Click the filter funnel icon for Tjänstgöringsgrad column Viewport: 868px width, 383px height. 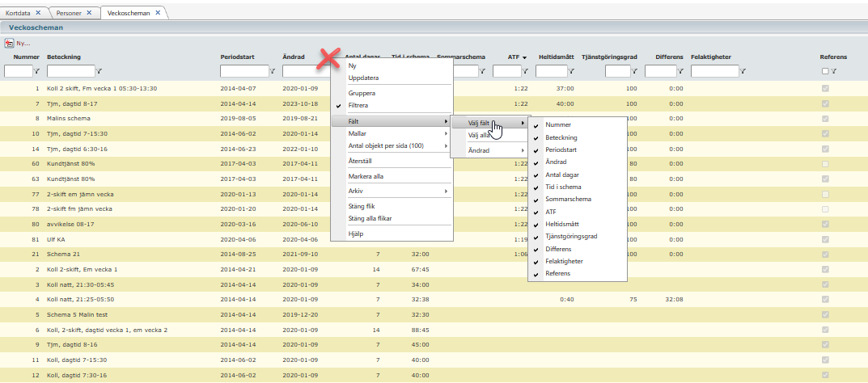pyautogui.click(x=634, y=71)
